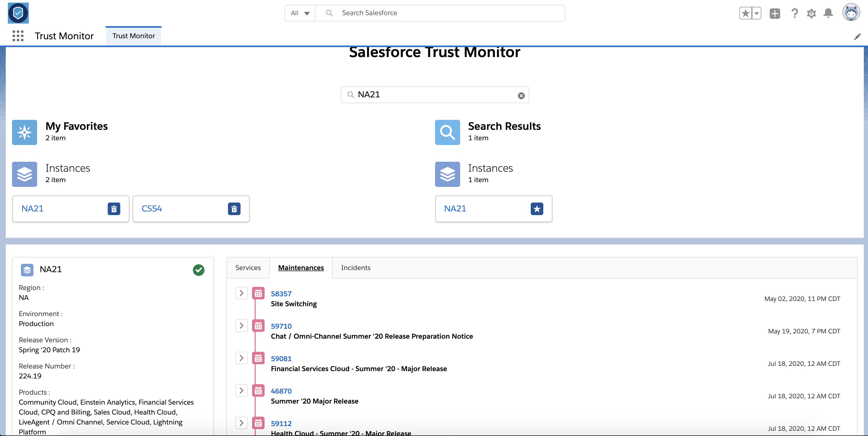
Task: Click the Trust Monitor shield logo
Action: [18, 13]
